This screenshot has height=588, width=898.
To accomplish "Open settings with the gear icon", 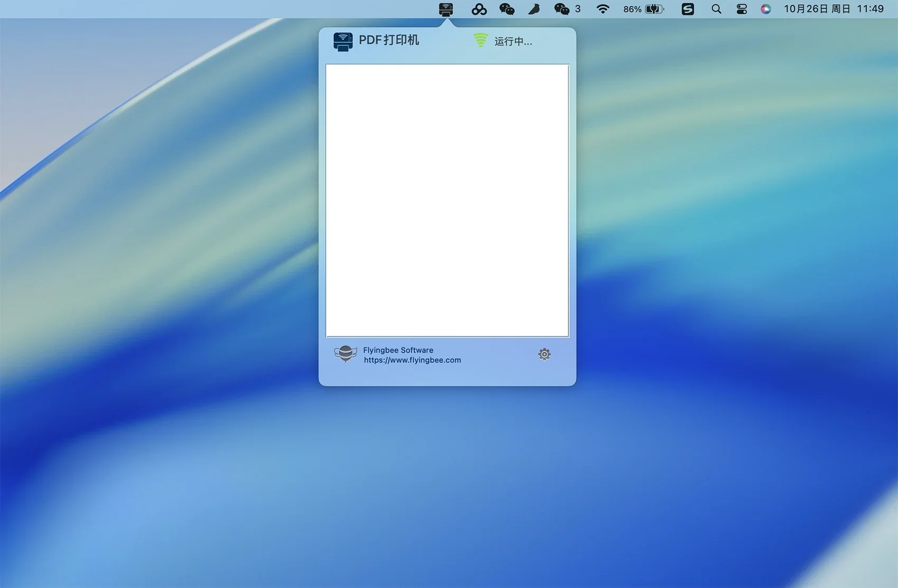I will (544, 354).
